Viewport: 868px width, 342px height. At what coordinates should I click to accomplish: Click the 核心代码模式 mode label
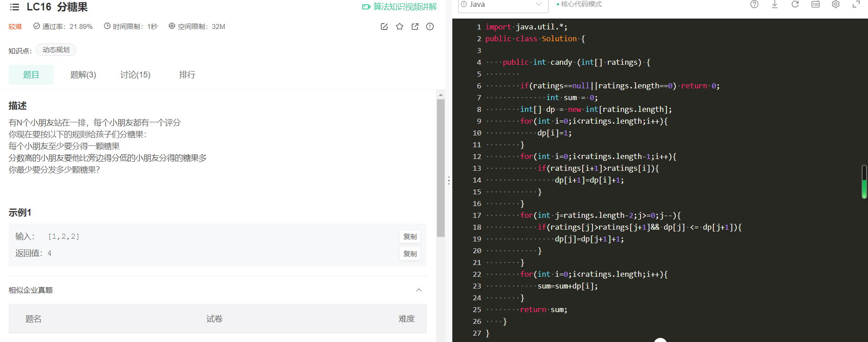[581, 4]
